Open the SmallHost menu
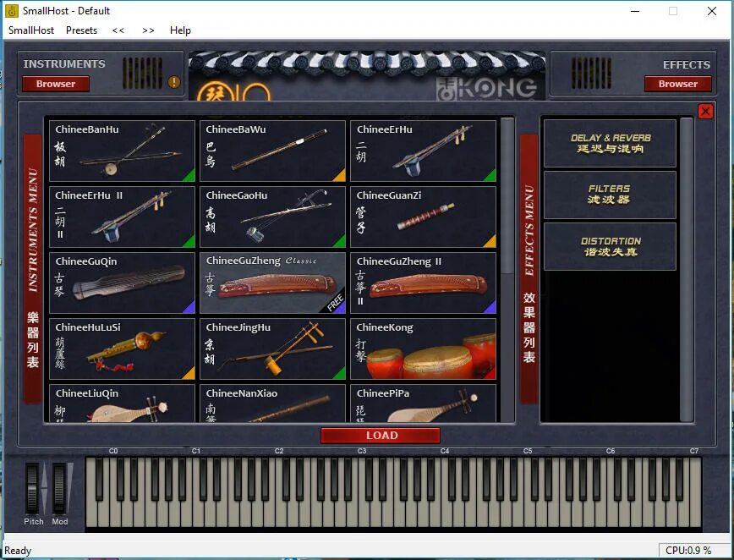This screenshot has width=734, height=560. [x=31, y=30]
